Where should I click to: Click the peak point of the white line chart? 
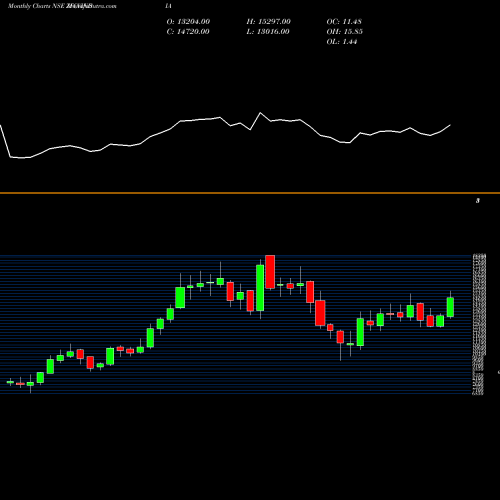click(x=260, y=113)
